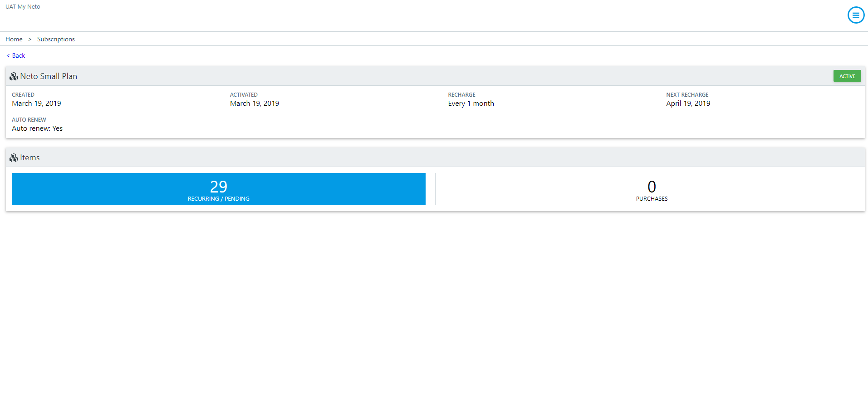
Task: Click the ACTIVE status badge
Action: click(x=847, y=76)
